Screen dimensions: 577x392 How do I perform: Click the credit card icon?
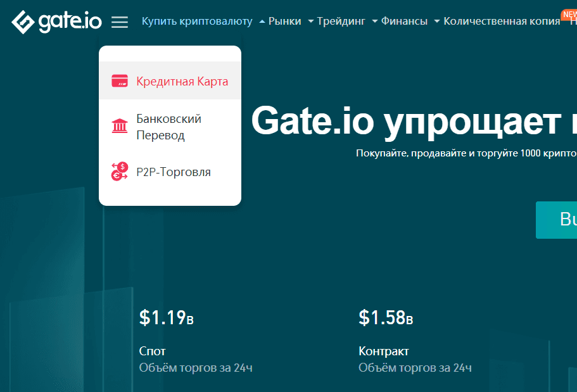[120, 81]
